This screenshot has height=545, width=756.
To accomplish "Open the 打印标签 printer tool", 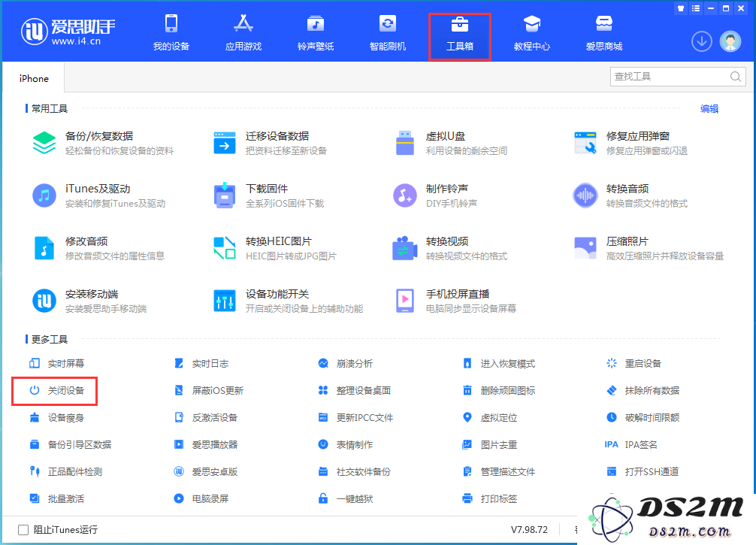I will 490,498.
